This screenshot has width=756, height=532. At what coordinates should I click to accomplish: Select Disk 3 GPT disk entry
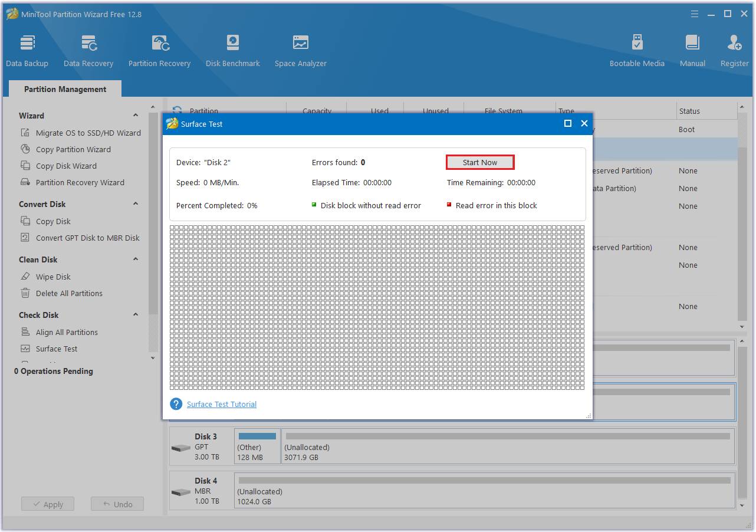[201, 447]
